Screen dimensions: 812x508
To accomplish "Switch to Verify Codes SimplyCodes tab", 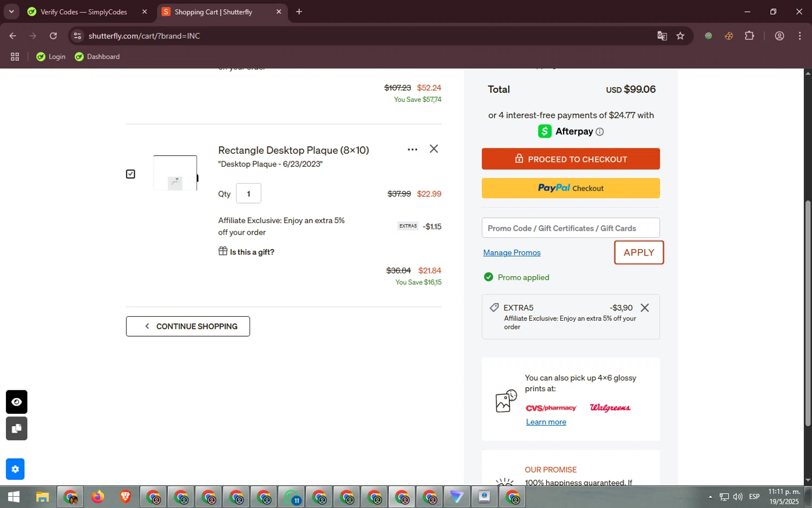I will point(83,12).
